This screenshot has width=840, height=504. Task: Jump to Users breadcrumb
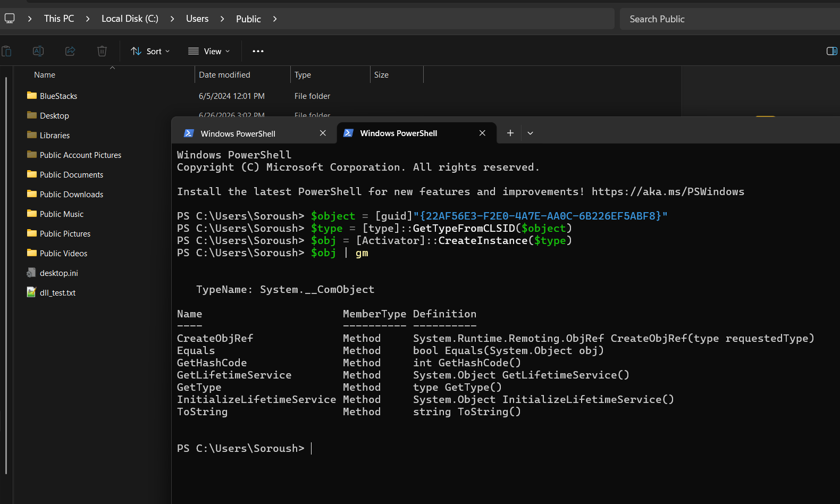click(x=197, y=19)
